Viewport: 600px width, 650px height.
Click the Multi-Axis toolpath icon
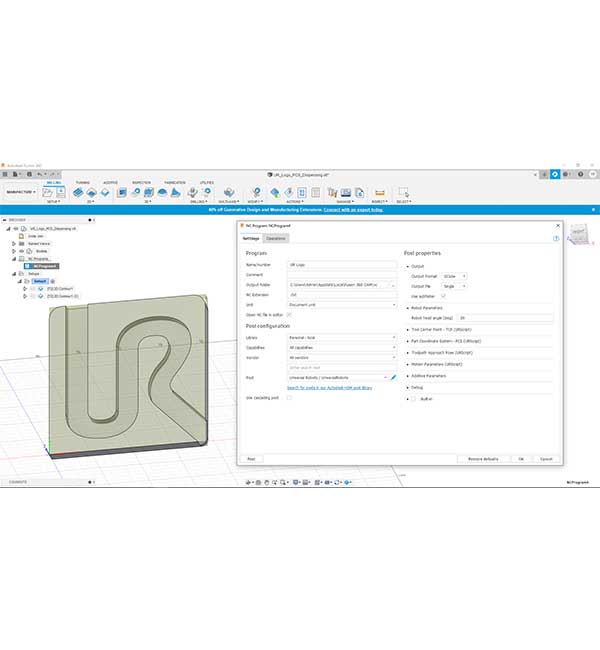pos(229,192)
